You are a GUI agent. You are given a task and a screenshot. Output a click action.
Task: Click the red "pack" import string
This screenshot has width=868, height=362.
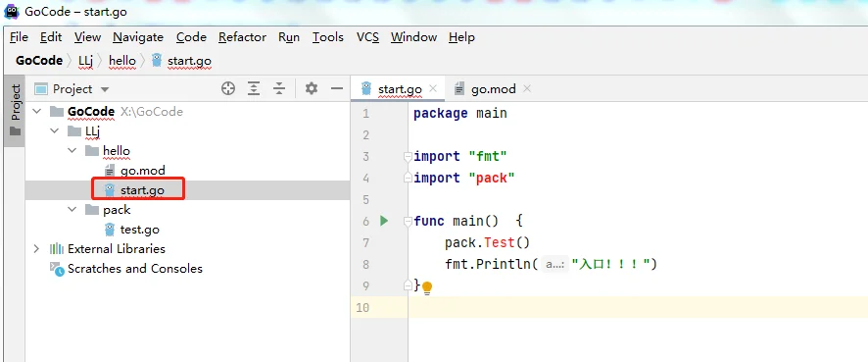point(492,178)
